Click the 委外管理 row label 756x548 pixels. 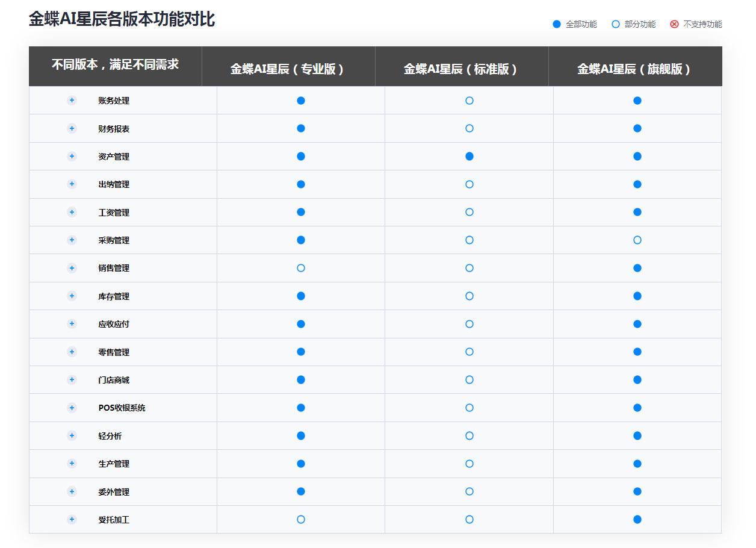pos(114,492)
